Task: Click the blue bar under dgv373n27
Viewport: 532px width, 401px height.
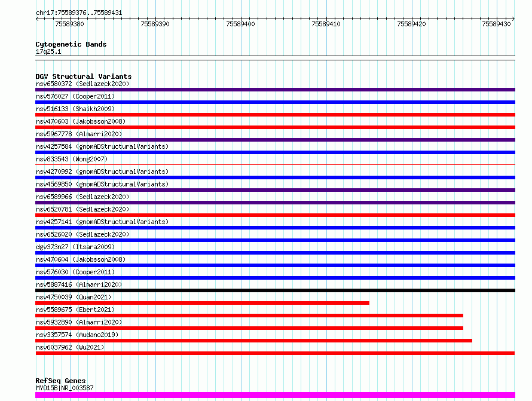Action: click(x=275, y=253)
